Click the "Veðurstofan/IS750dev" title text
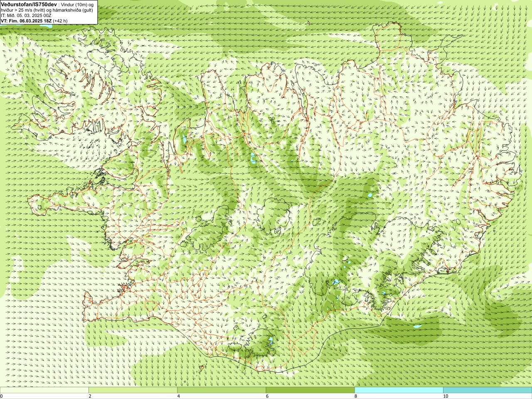The height and width of the screenshot is (399, 532). (29, 4)
